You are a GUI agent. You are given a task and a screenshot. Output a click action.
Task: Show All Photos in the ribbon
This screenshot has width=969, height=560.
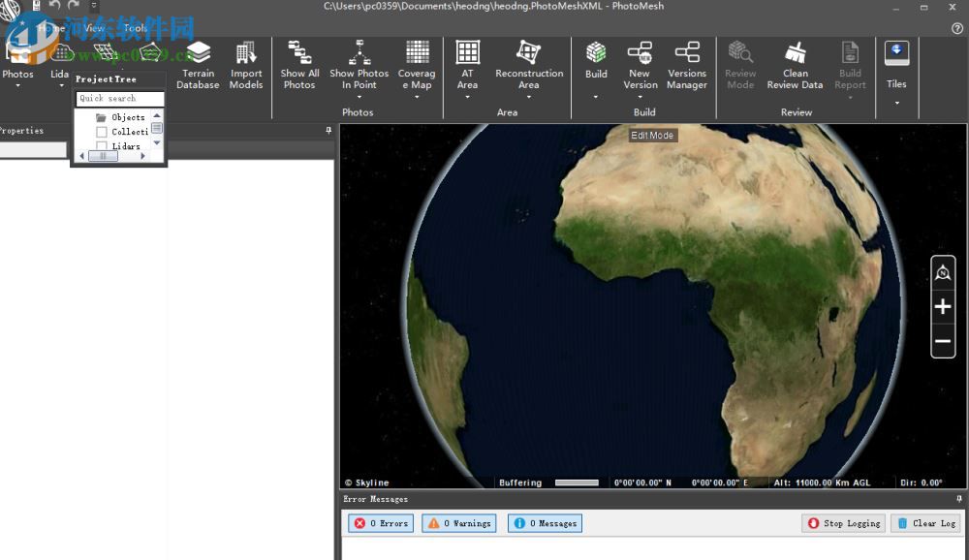[x=299, y=65]
